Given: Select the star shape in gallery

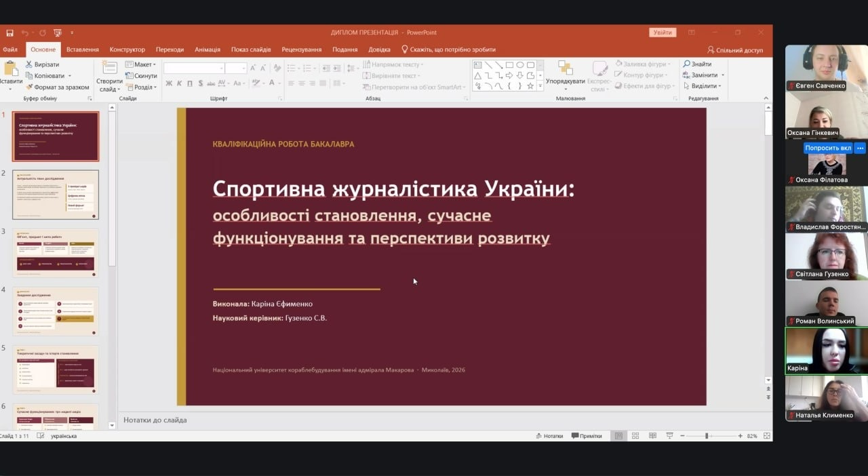Looking at the screenshot, I should click(x=530, y=86).
